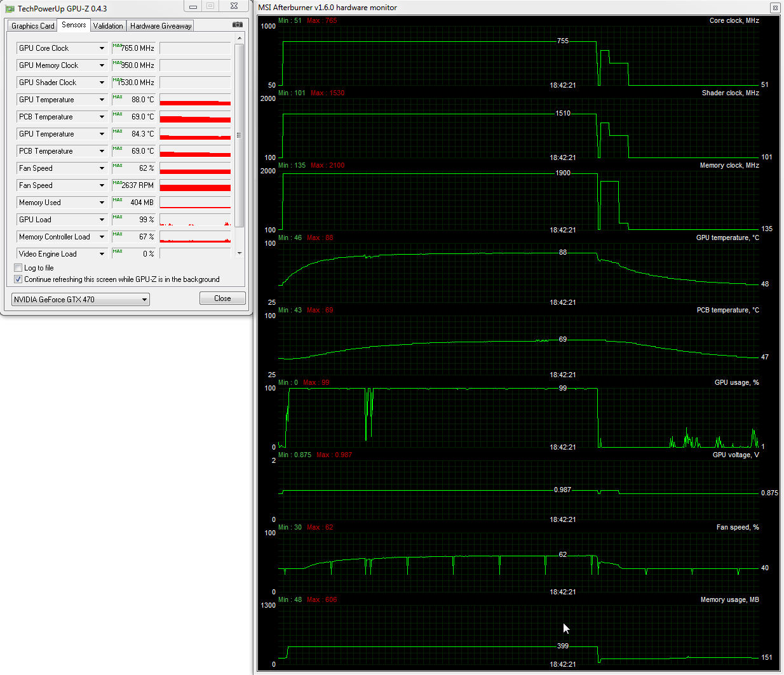The image size is (784, 675).
Task: Open the GPU Core Clock sensor dropdown
Action: tap(102, 48)
